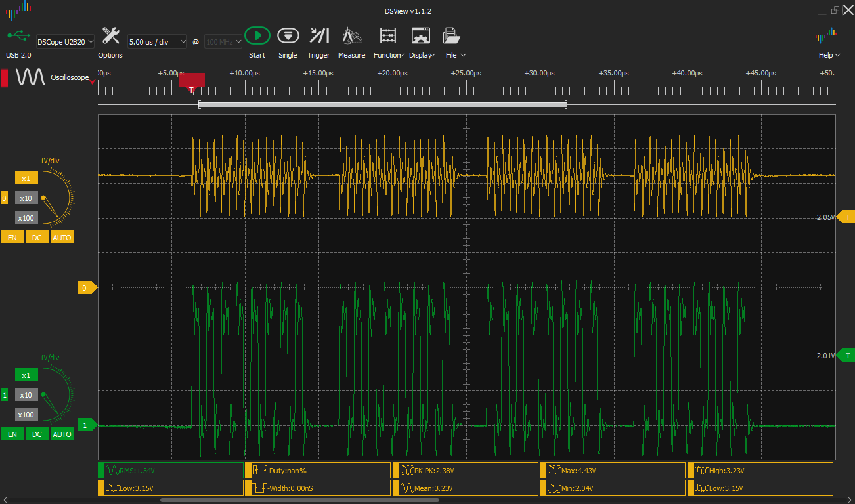Select x100 probe for yellow channel 0
This screenshot has width=855, height=504.
point(26,218)
